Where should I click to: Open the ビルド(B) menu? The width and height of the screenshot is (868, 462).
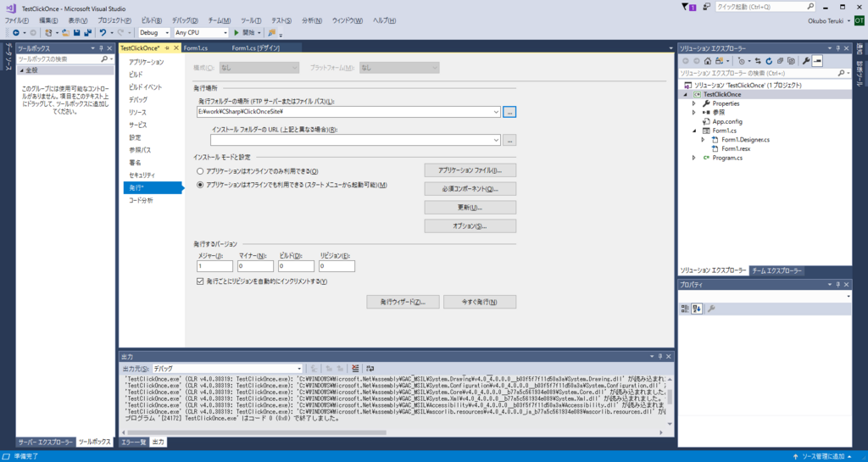pyautogui.click(x=151, y=20)
